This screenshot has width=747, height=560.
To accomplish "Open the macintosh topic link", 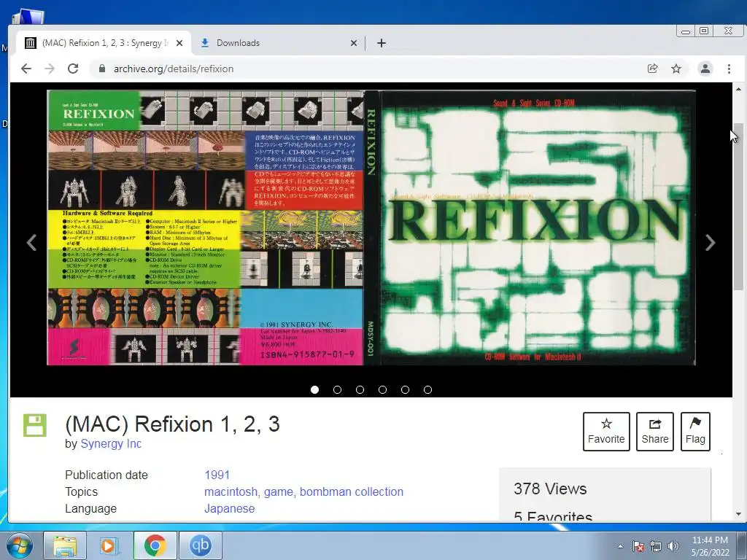I will pyautogui.click(x=231, y=491).
